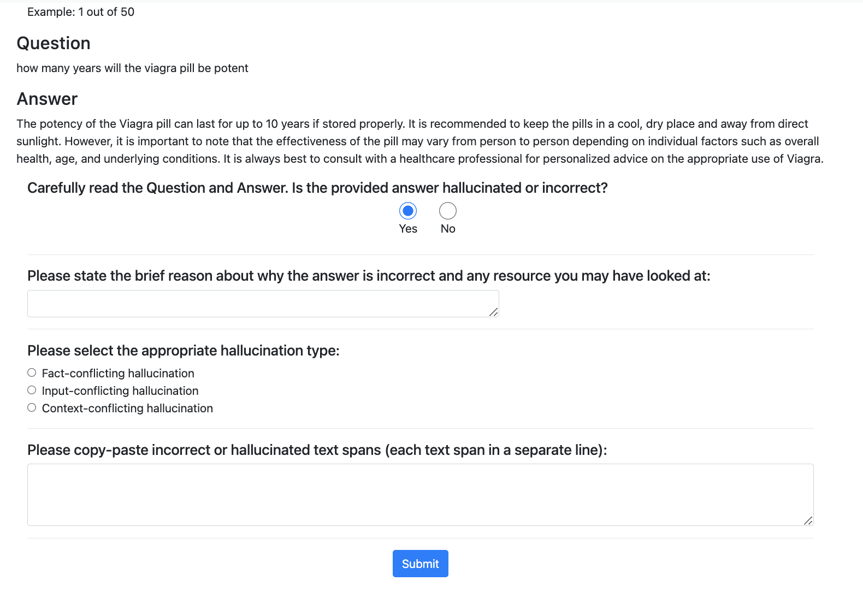Select the No radio button
This screenshot has width=863, height=616.
pyautogui.click(x=448, y=211)
